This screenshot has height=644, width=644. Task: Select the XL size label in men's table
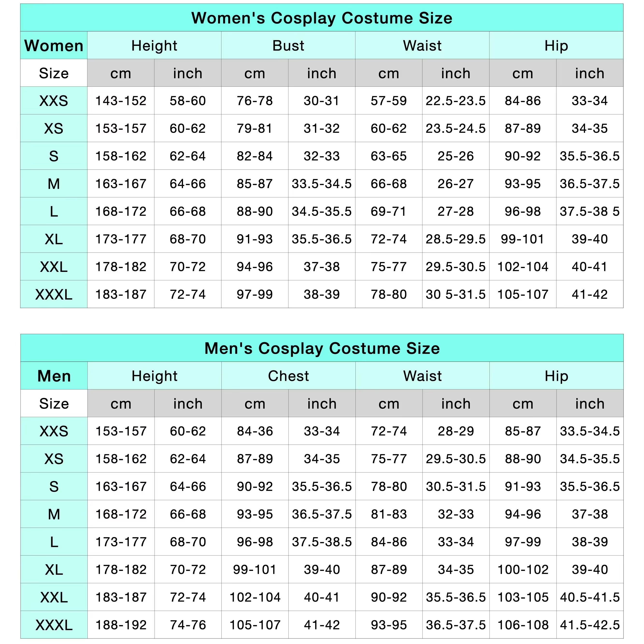point(54,570)
